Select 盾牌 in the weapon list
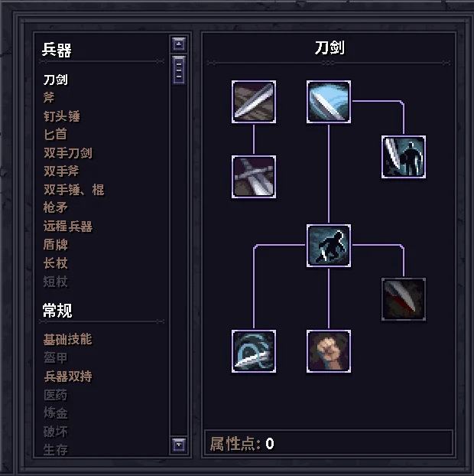This screenshot has width=474, height=476. click(x=56, y=244)
